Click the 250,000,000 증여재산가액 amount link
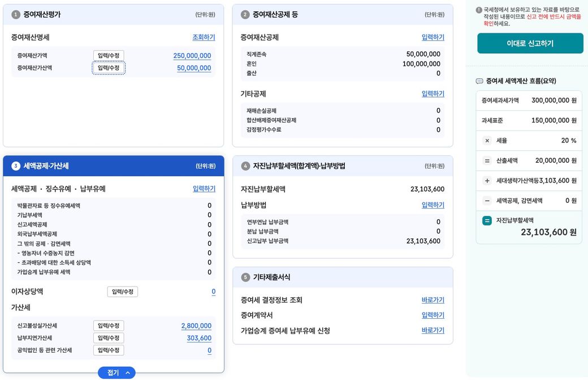 192,56
